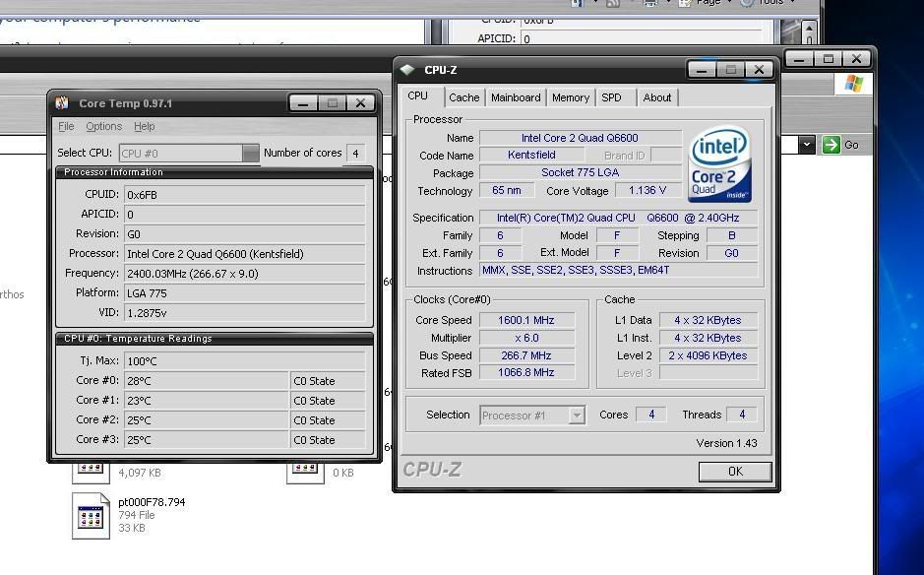
Task: Click the Intel Core 2 Quad logo
Action: tap(719, 164)
